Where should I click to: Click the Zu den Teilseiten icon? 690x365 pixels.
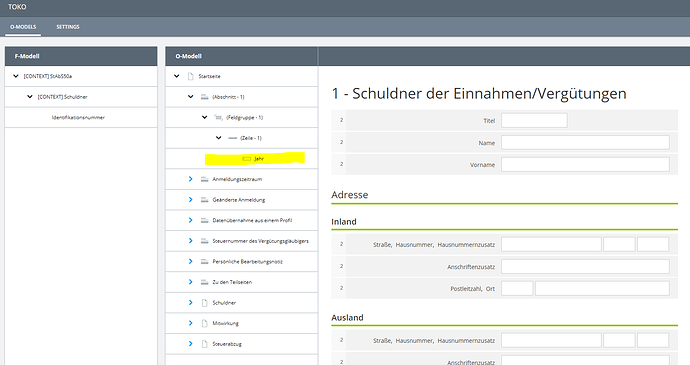pos(205,282)
